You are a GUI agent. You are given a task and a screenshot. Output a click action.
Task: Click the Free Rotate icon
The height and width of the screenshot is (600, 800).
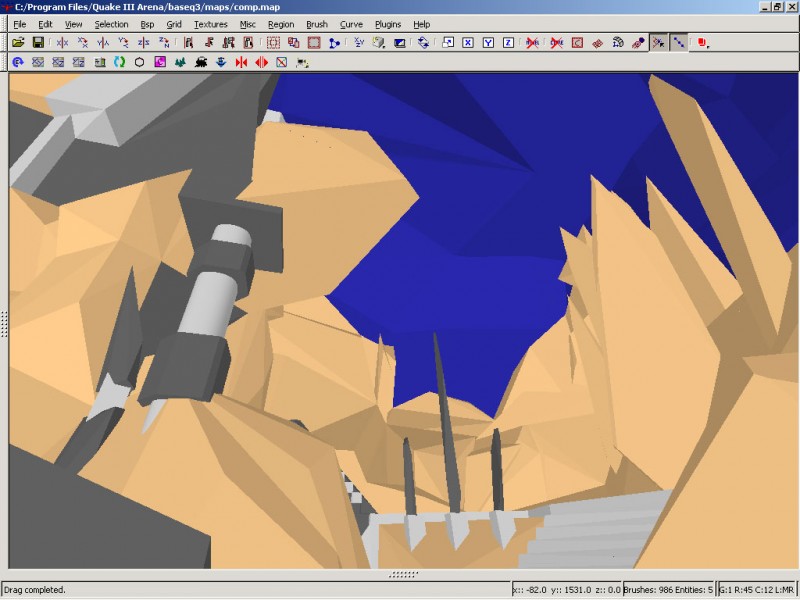(x=423, y=43)
